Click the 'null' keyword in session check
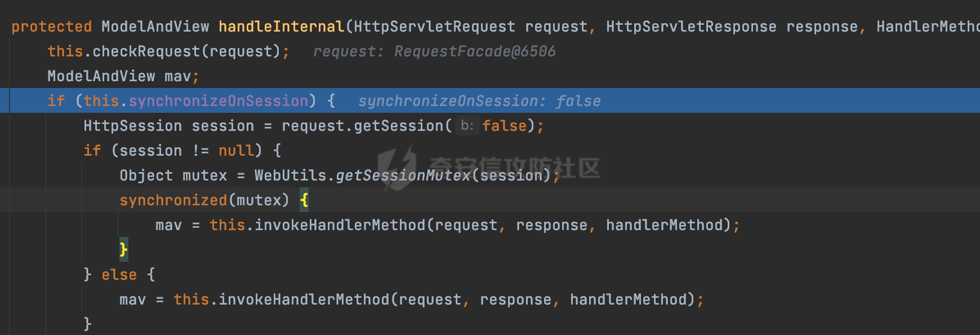This screenshot has width=980, height=335. [x=237, y=151]
